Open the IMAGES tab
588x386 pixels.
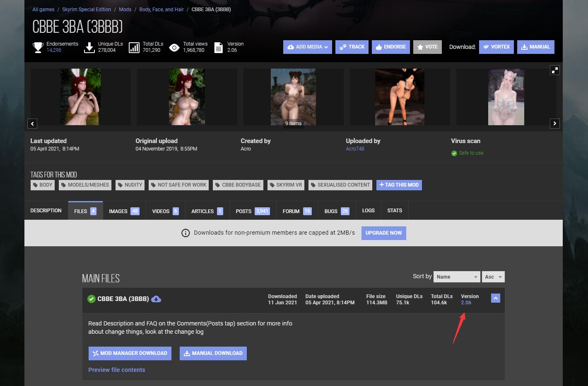pos(124,211)
